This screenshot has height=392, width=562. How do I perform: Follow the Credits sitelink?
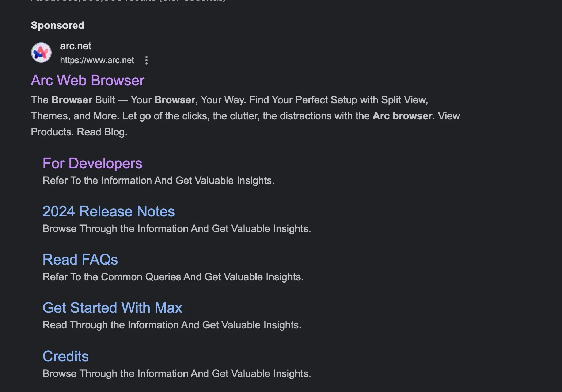pos(66,357)
